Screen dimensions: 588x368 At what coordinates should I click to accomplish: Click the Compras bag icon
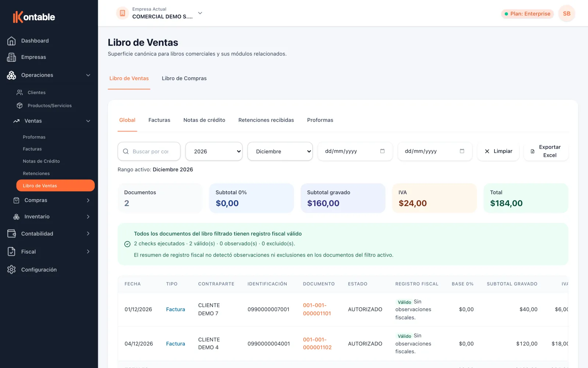tap(17, 200)
